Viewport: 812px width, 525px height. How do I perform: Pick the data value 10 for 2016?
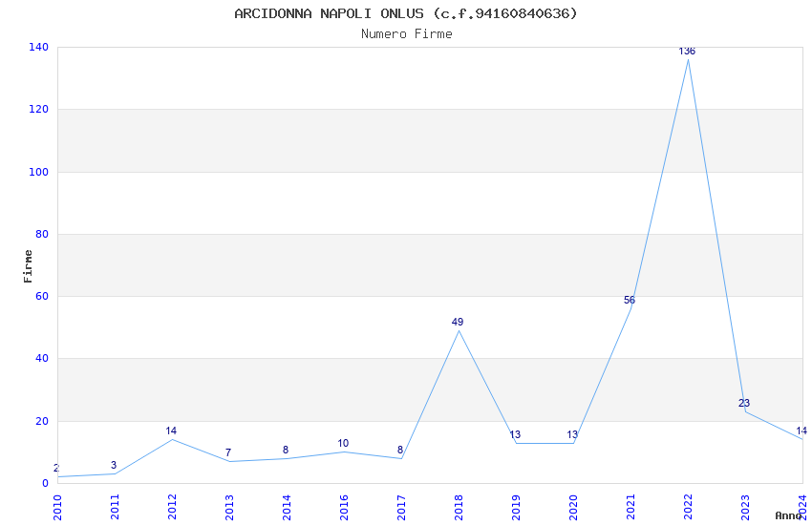coord(343,443)
